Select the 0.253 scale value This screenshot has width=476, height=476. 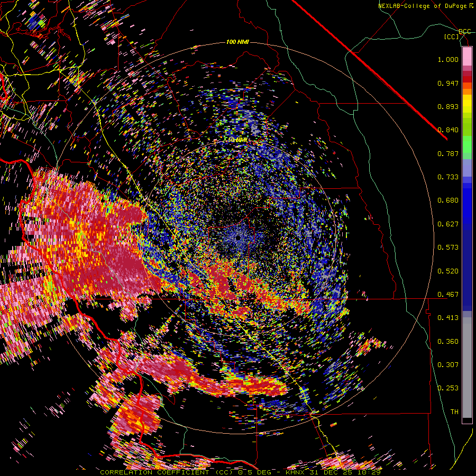448,388
